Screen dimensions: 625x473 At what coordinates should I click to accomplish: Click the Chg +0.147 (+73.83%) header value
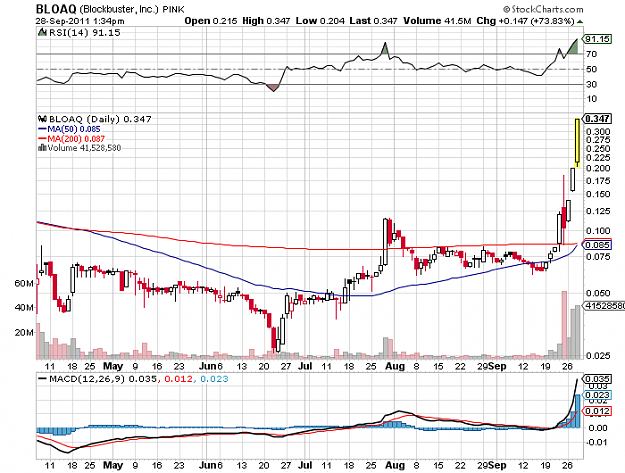525,21
